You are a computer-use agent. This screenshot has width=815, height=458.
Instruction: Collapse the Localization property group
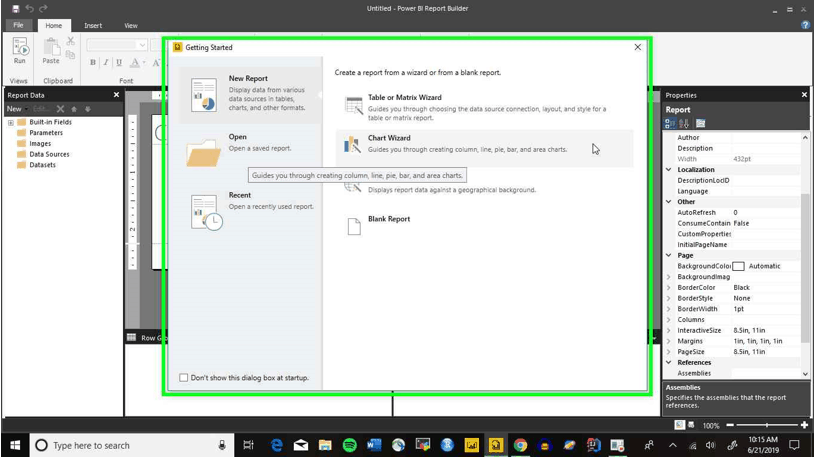pyautogui.click(x=669, y=169)
